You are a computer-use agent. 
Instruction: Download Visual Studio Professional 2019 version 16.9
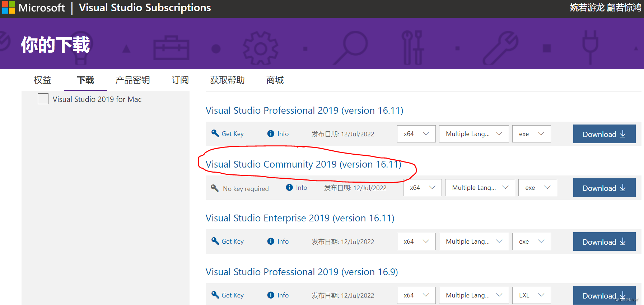coord(605,295)
